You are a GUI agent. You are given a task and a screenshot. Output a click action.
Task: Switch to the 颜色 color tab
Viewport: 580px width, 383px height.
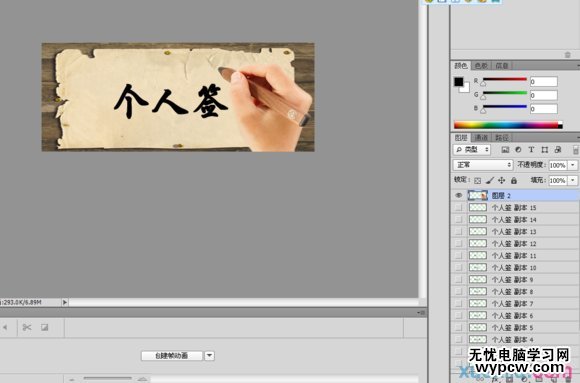tap(461, 66)
